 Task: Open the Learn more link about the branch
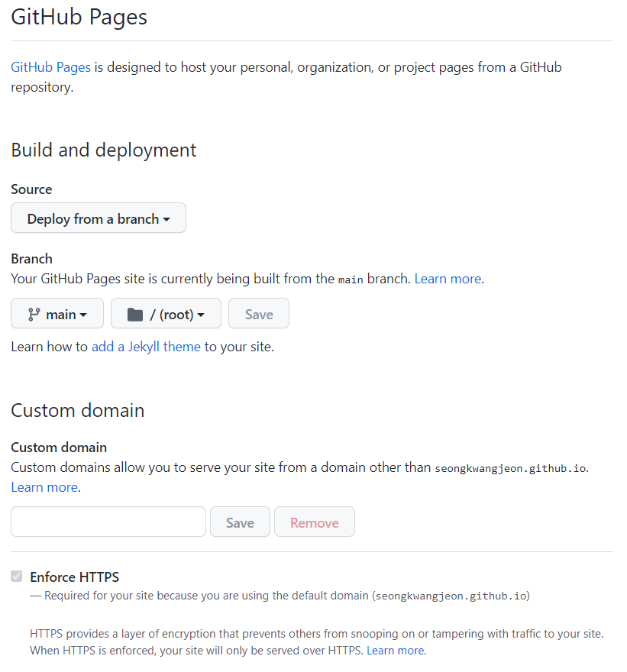[x=448, y=279]
